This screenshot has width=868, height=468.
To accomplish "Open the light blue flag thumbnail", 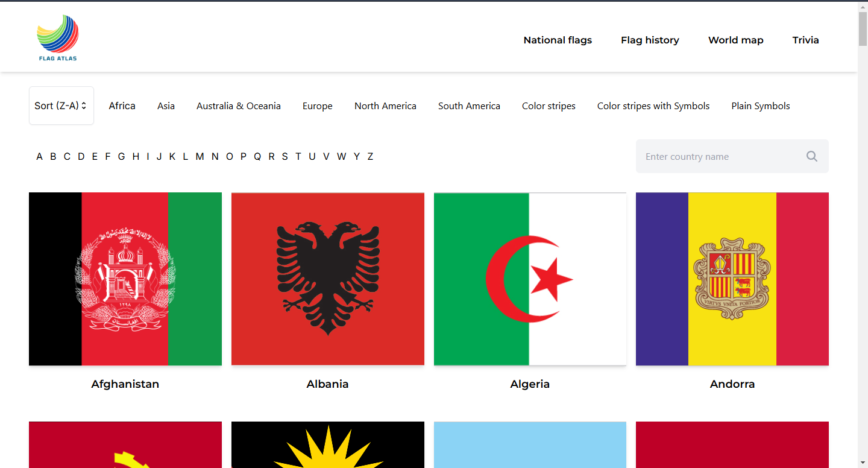I will 530,444.
